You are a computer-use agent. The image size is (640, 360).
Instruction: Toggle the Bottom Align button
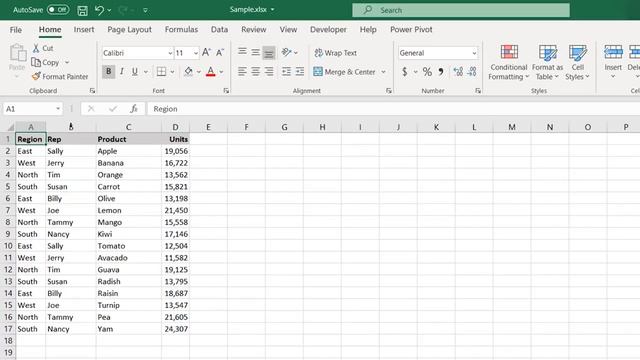269,53
